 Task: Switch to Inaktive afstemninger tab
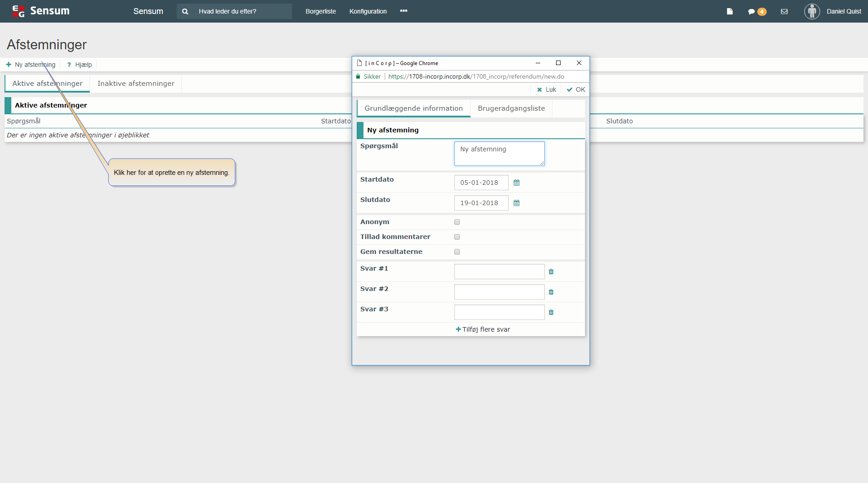pos(136,84)
